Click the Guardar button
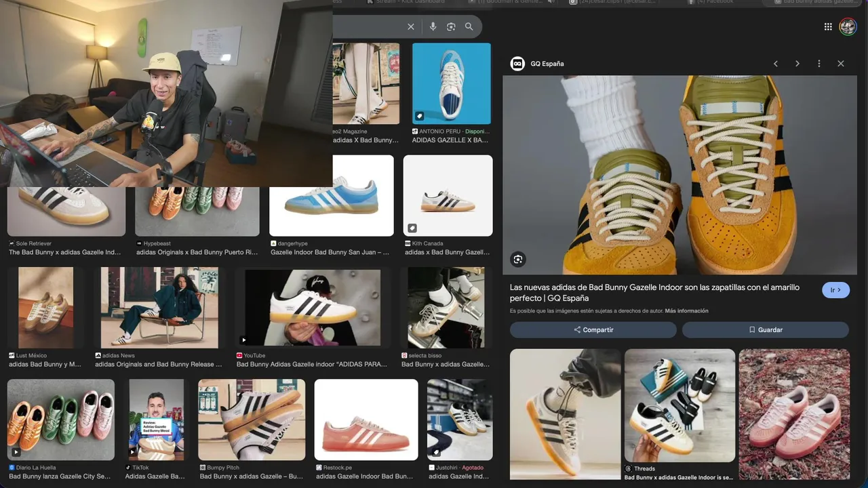 click(766, 329)
